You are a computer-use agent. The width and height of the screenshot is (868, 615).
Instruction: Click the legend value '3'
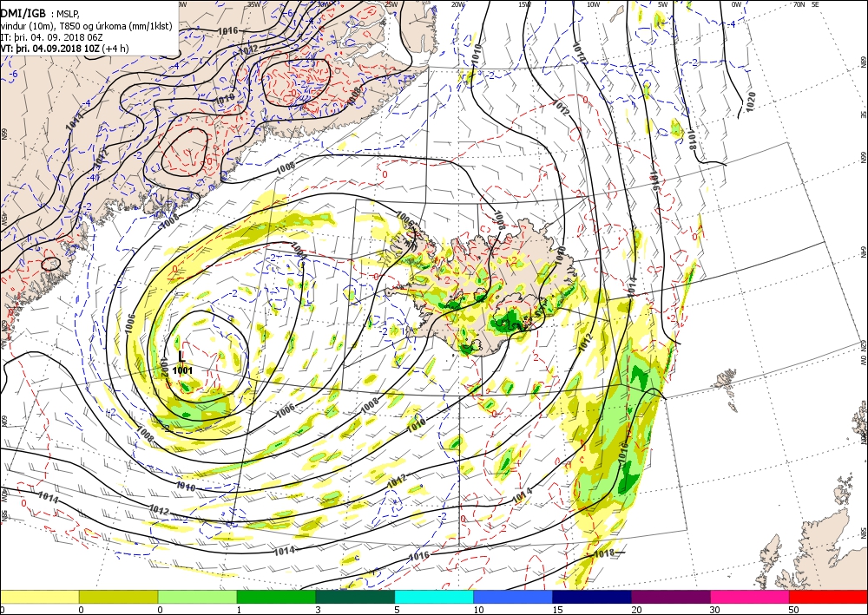tap(318, 610)
